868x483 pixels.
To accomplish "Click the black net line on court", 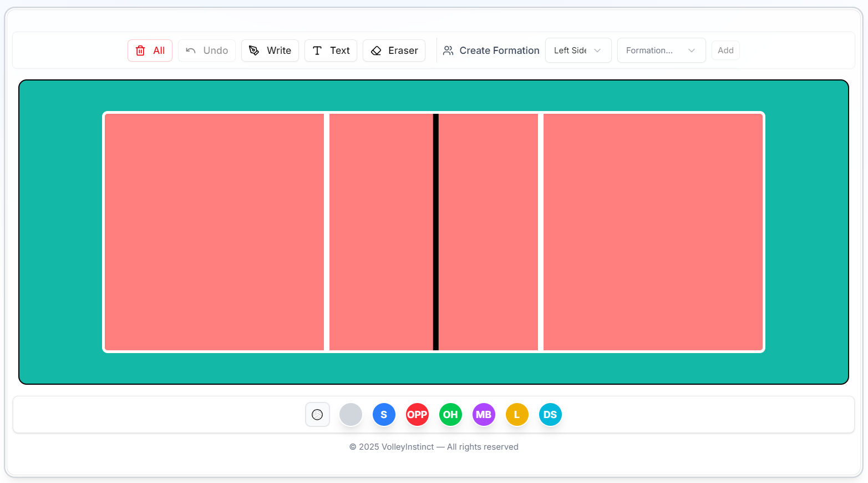I will pos(436,232).
